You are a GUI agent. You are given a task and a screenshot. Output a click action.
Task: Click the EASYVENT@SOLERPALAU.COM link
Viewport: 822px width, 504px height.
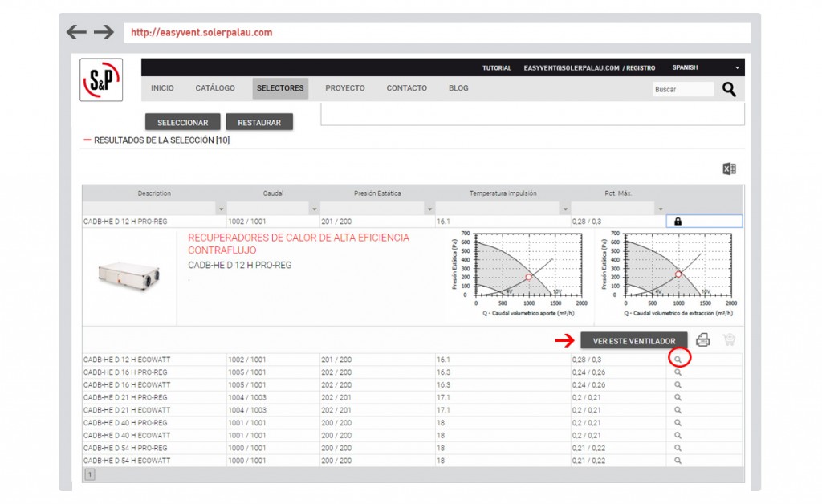[x=572, y=68]
